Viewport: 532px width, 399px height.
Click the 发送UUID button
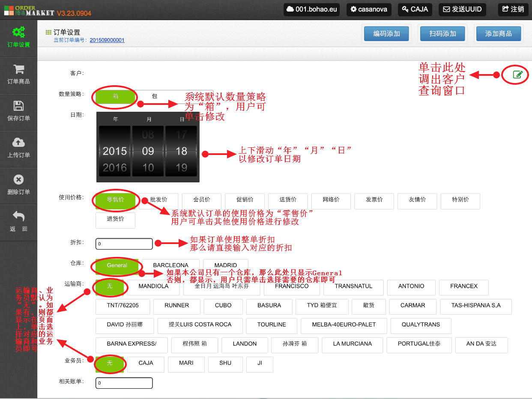pos(462,9)
